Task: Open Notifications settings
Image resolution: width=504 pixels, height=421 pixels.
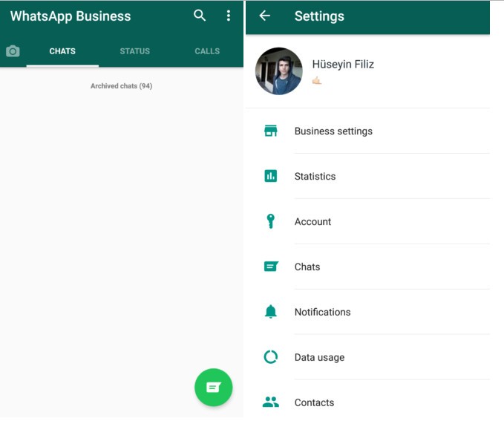Action: point(367,312)
